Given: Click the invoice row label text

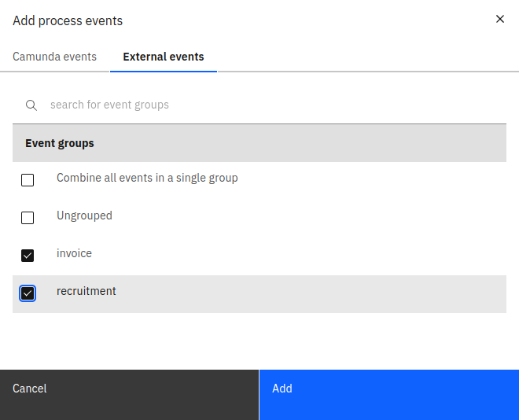Looking at the screenshot, I should [74, 253].
